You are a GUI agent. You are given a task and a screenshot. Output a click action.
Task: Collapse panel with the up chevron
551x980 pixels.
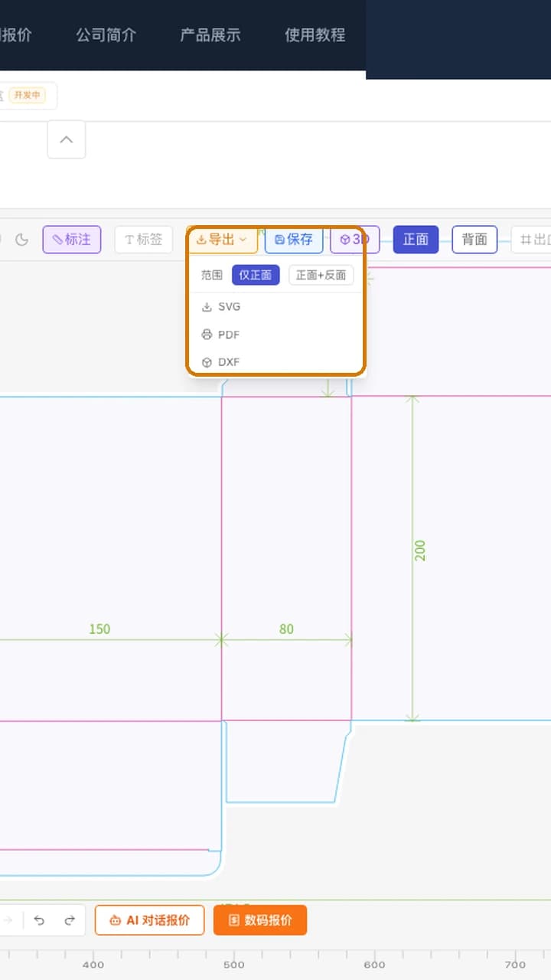(67, 139)
